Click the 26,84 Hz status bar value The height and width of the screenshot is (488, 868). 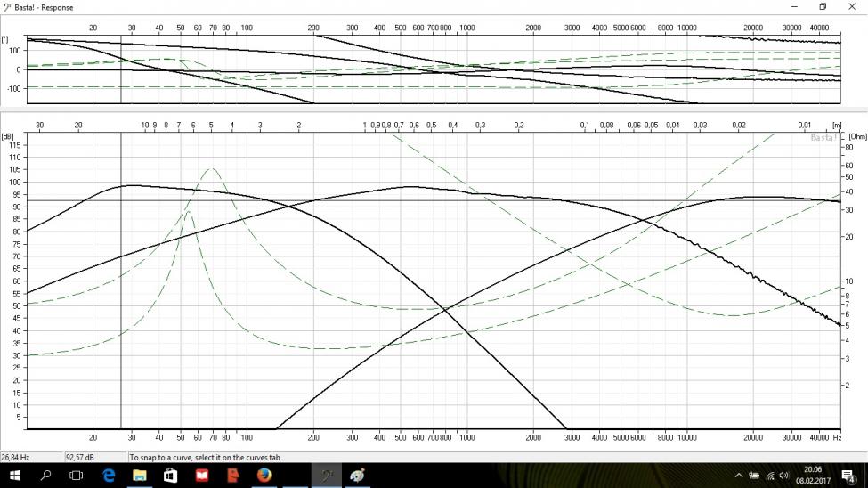(15, 458)
